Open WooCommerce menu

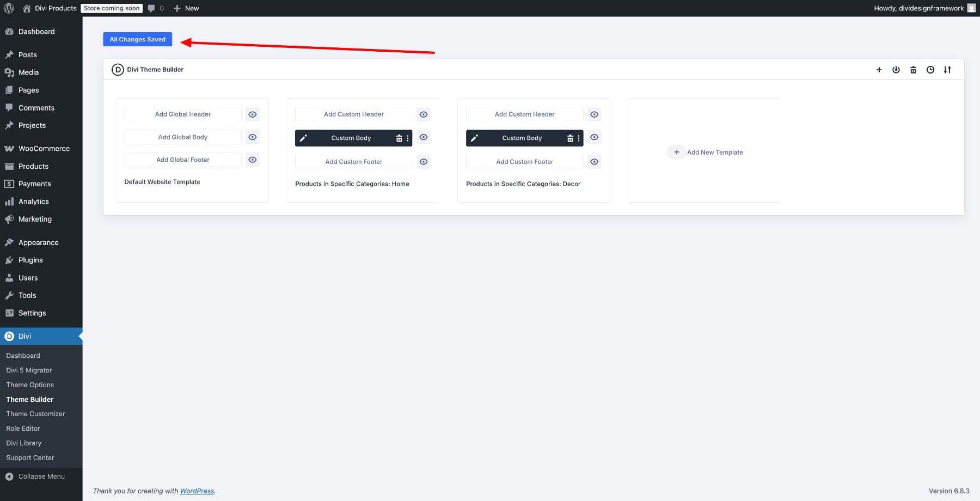click(44, 149)
